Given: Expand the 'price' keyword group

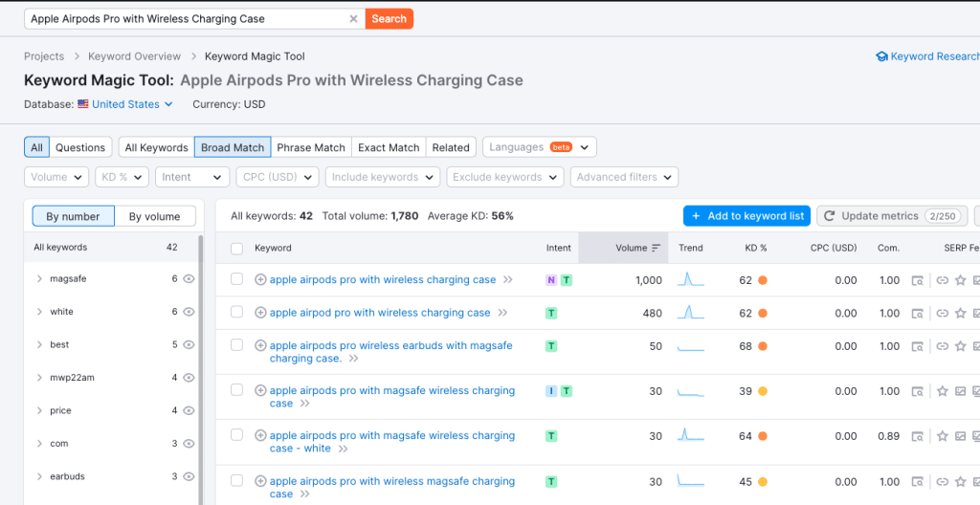Looking at the screenshot, I should pos(40,410).
